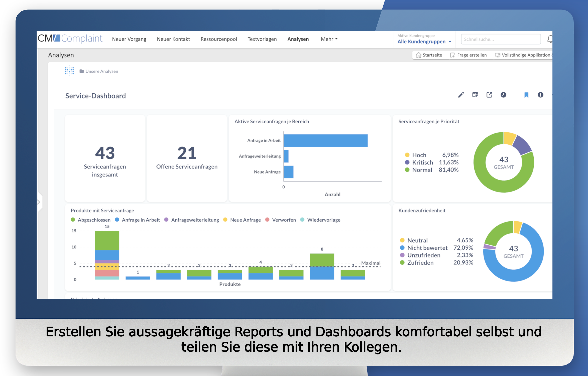Toggle Verworfen legend series
Image resolution: width=588 pixels, height=376 pixels.
[x=281, y=220]
